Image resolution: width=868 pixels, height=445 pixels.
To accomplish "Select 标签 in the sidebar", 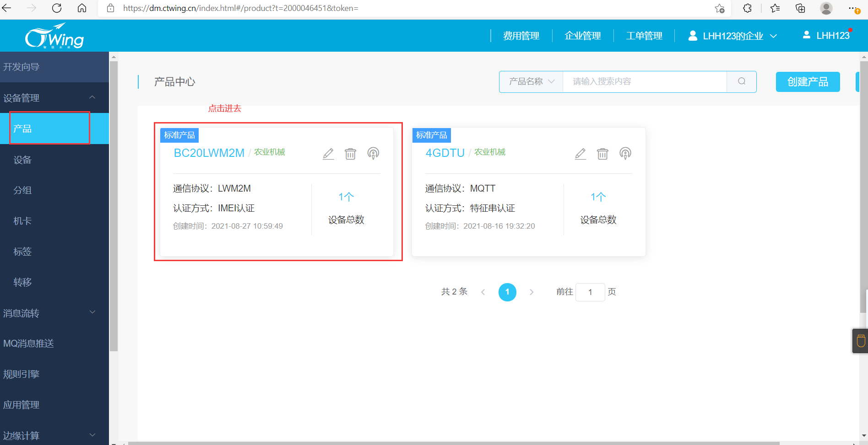I will tap(54, 252).
